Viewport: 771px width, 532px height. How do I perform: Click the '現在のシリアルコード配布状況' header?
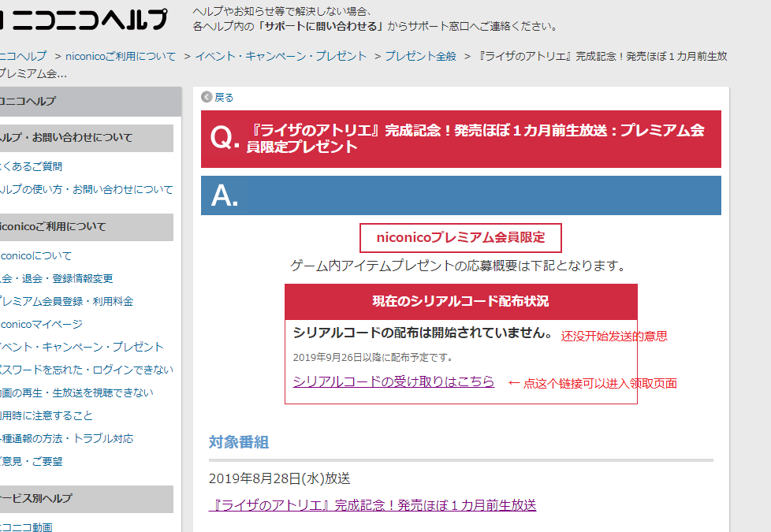(x=460, y=301)
